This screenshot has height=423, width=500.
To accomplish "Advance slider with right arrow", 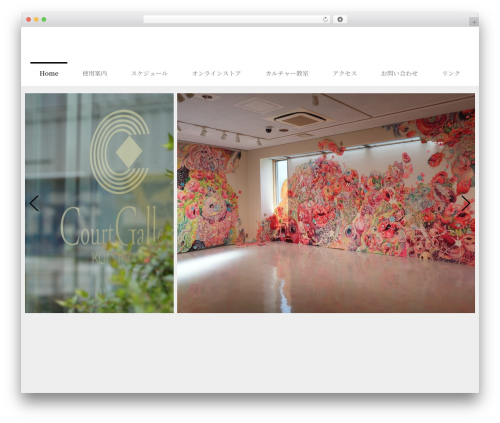I will (466, 203).
